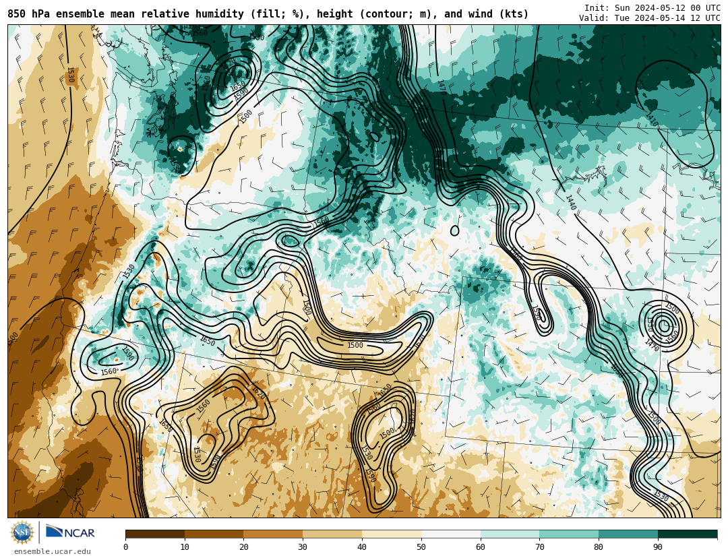Click the colorbar tick label 70

point(539,547)
